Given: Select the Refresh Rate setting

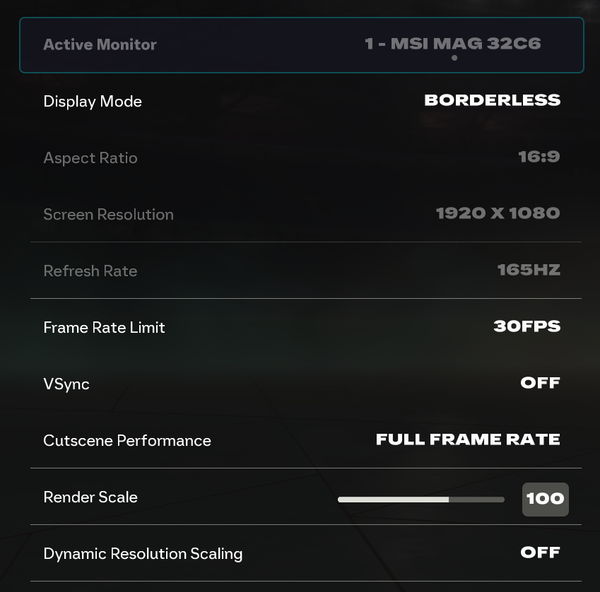Looking at the screenshot, I should pos(90,271).
